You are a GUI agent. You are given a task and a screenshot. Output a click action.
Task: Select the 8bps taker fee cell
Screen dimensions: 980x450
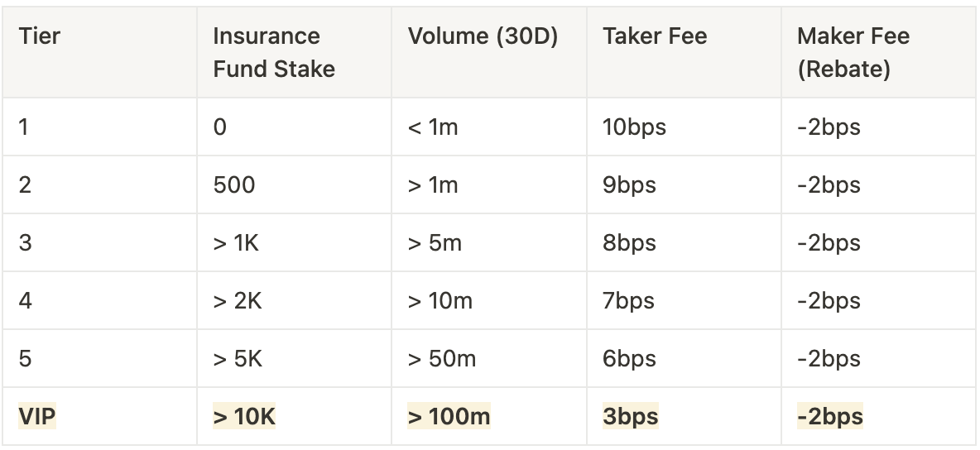(x=629, y=243)
